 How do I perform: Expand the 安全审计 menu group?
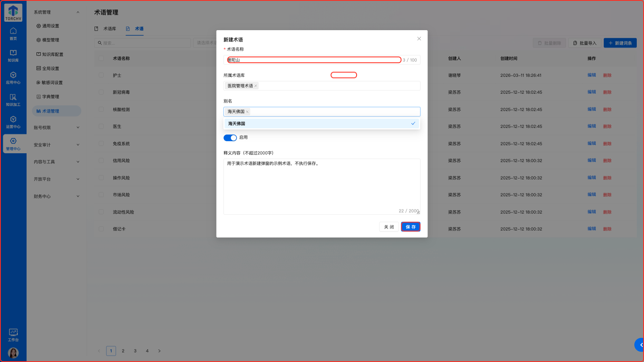coord(56,145)
